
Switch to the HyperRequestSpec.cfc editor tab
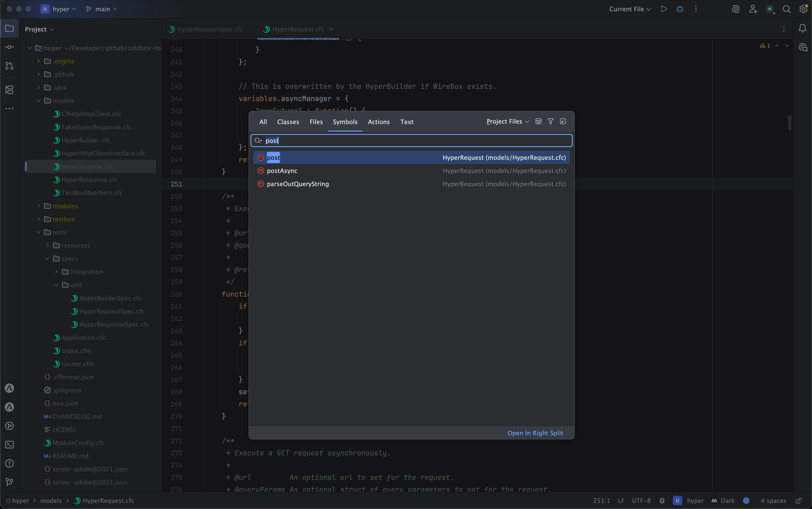(209, 29)
